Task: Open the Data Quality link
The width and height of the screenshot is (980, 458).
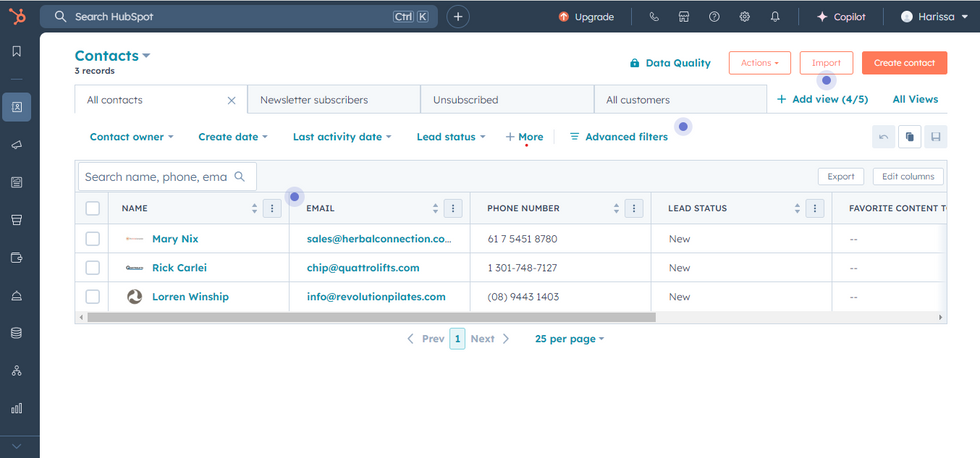Action: (x=670, y=63)
